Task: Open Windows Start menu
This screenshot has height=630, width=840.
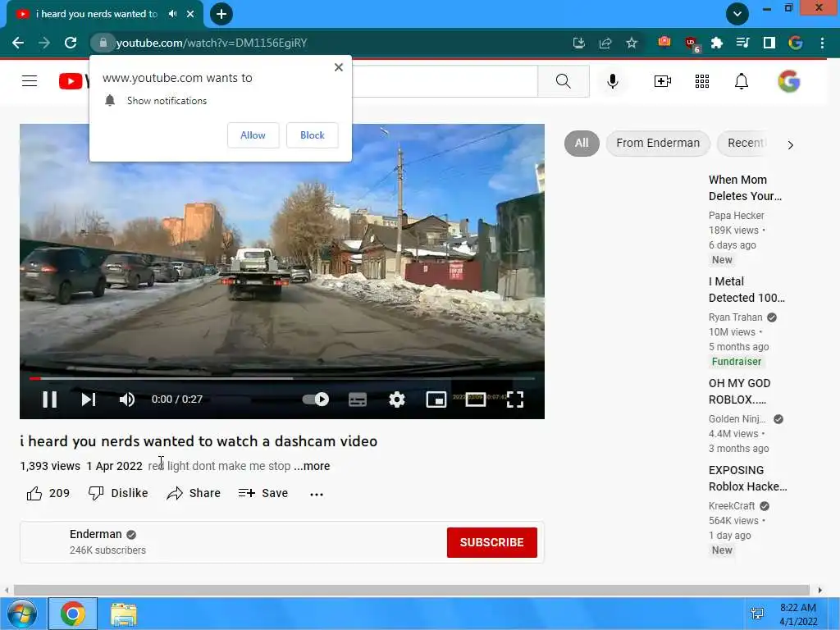Action: pos(22,614)
